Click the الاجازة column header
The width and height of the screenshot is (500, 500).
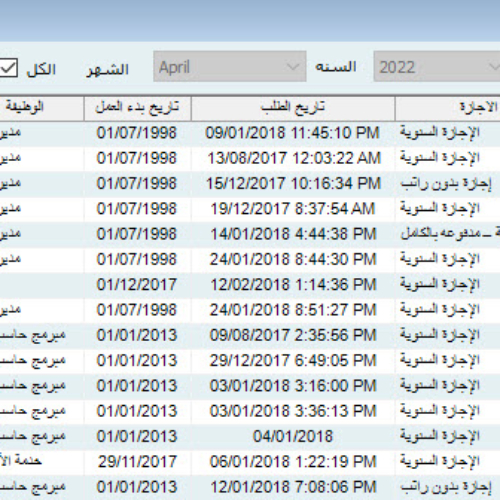pos(448,108)
